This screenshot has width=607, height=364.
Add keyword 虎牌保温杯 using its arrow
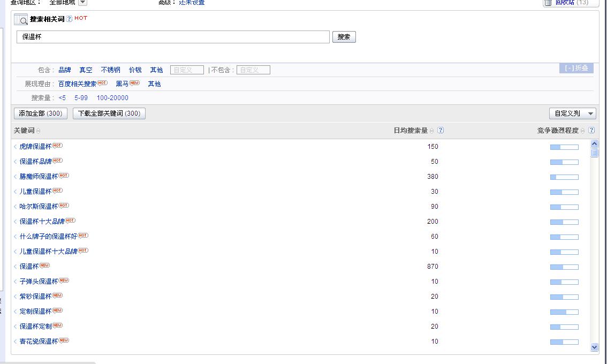tap(16, 147)
